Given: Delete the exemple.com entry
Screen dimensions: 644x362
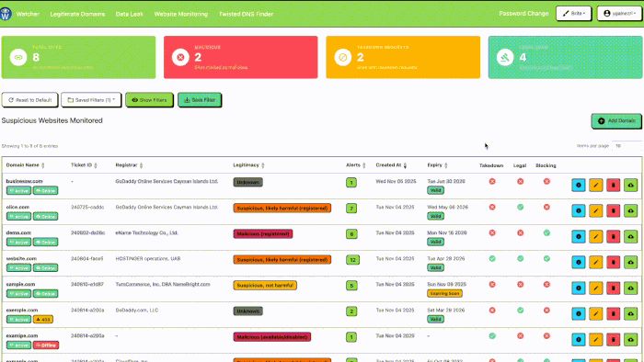Looking at the screenshot, I should click(x=614, y=313).
